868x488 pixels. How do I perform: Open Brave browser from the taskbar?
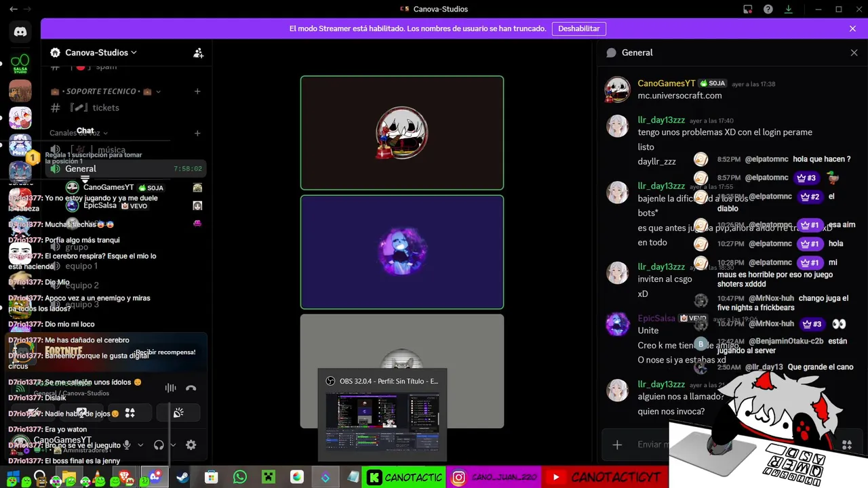click(x=126, y=477)
